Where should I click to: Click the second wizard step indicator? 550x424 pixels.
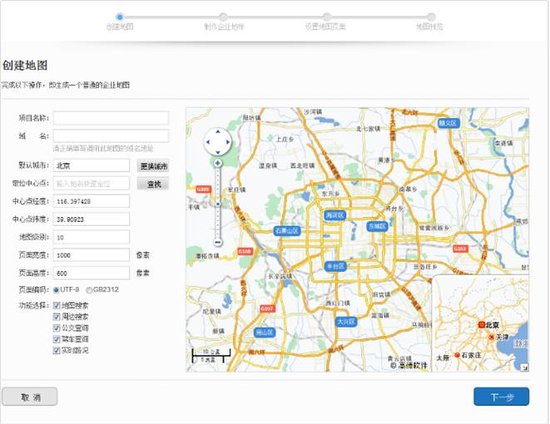coord(223,16)
